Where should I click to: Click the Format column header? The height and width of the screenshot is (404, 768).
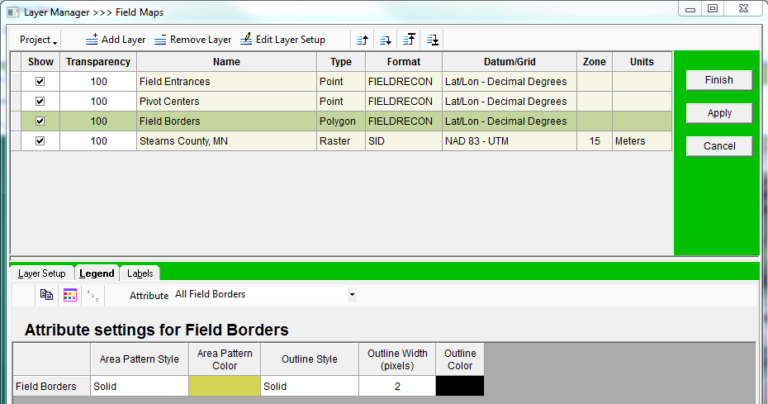(404, 62)
